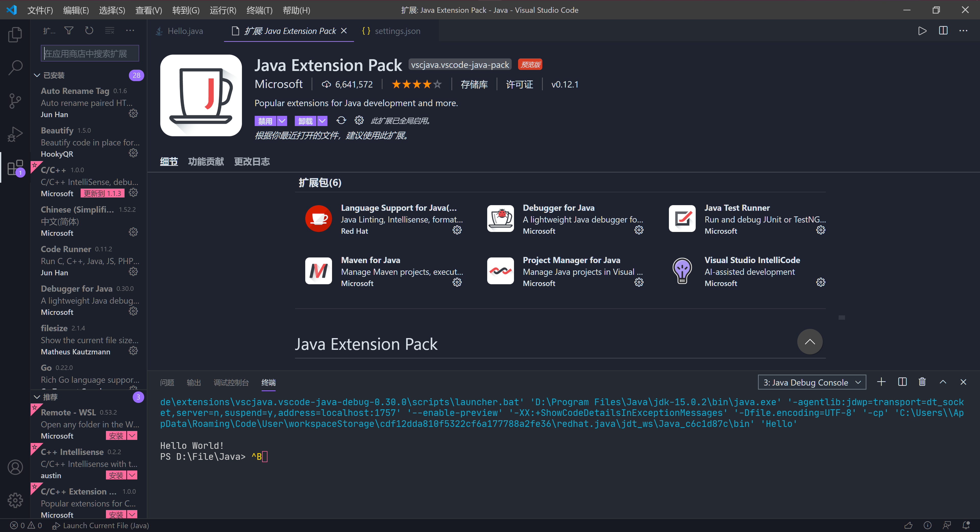Create a new terminal with plus icon
Viewport: 980px width, 532px height.
tap(881, 382)
